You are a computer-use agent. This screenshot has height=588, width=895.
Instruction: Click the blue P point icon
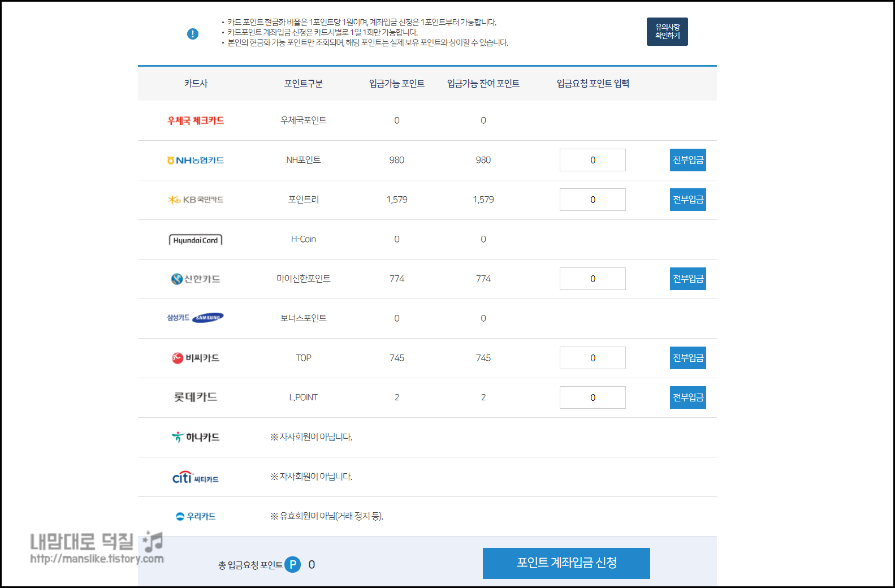(x=293, y=564)
